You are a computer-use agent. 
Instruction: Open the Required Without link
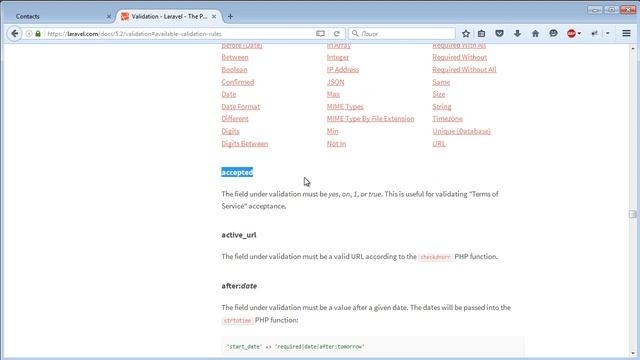[x=460, y=57]
